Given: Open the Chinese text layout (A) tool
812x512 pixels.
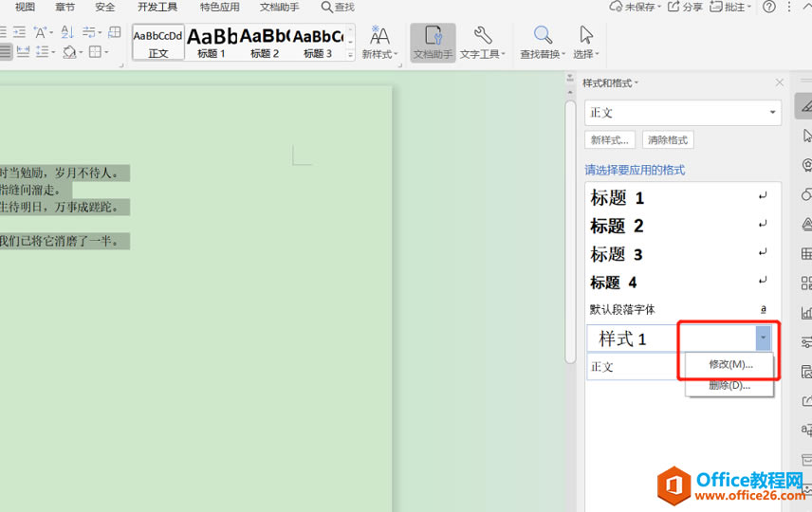Looking at the screenshot, I should (41, 32).
